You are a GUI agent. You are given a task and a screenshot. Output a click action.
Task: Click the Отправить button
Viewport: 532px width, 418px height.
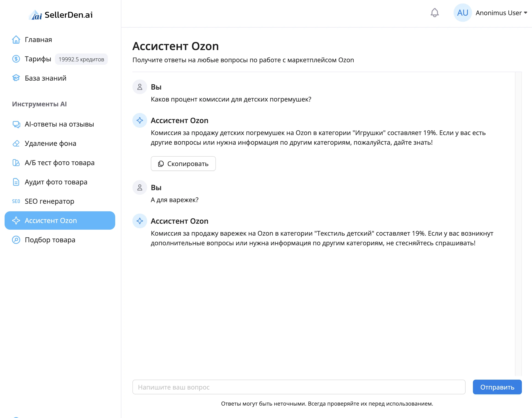tap(497, 387)
